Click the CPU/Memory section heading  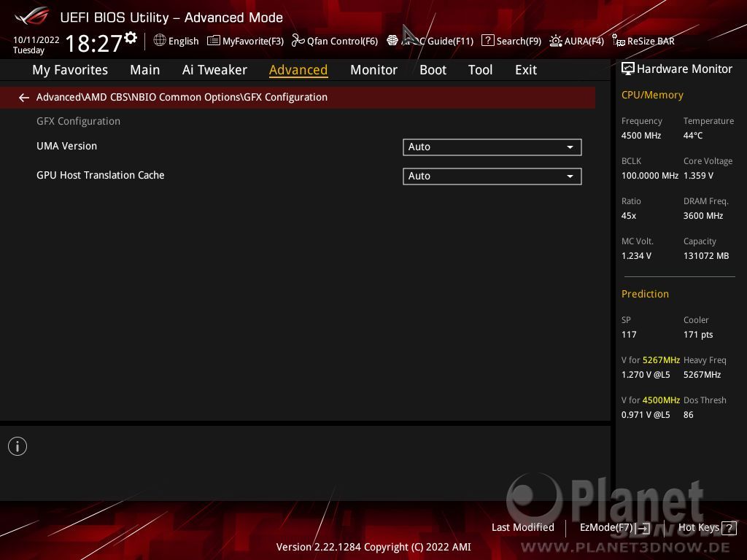click(652, 96)
